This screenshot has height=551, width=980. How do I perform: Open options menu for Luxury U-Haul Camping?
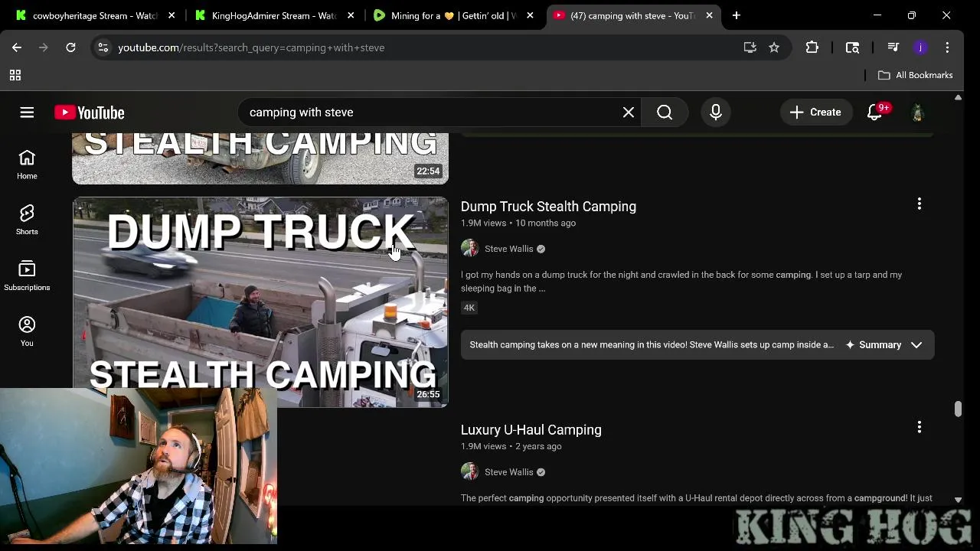tap(920, 427)
